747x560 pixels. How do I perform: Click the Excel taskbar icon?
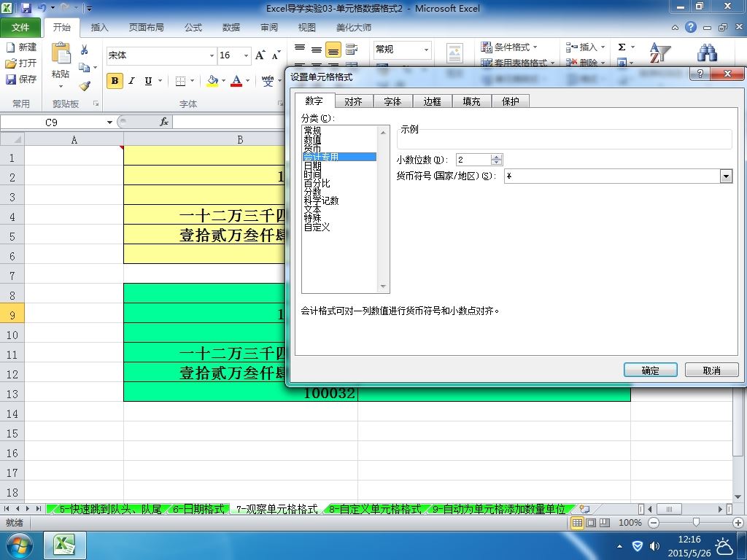65,545
